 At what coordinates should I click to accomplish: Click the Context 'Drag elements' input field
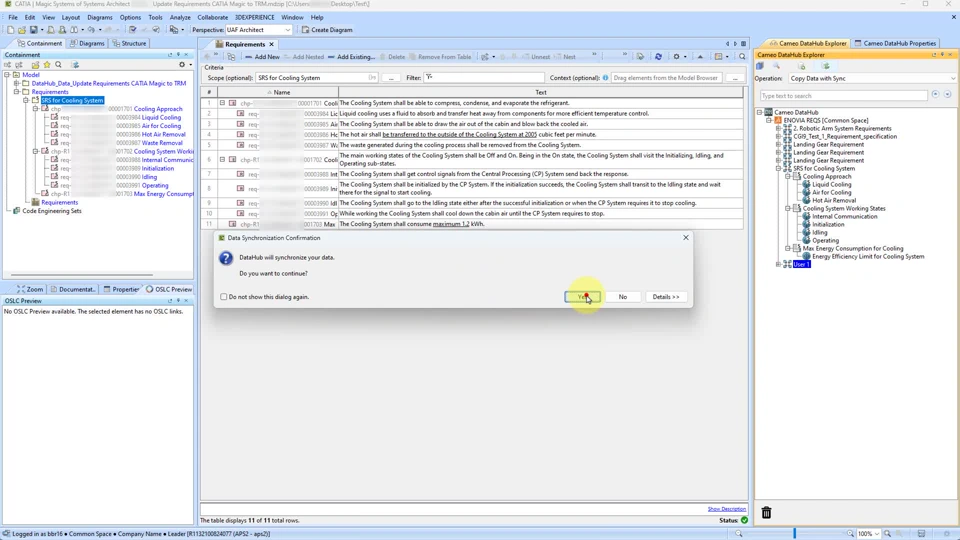pos(667,78)
